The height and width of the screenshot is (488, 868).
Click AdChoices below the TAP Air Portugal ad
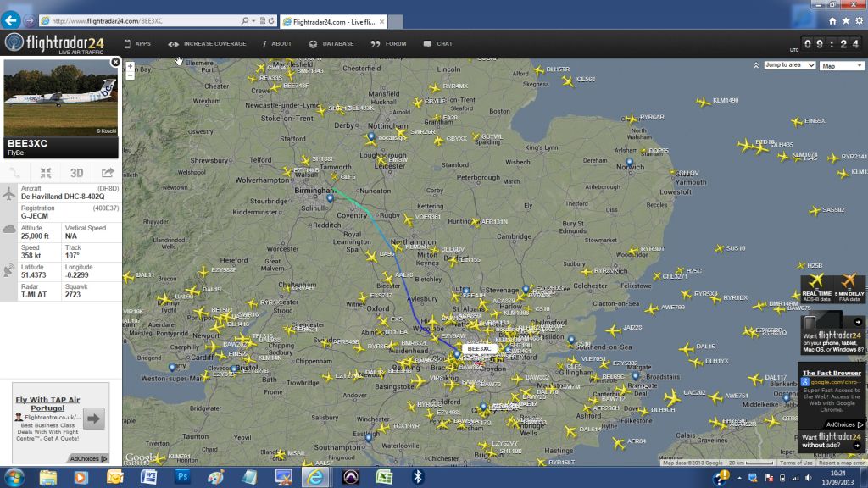coord(88,458)
